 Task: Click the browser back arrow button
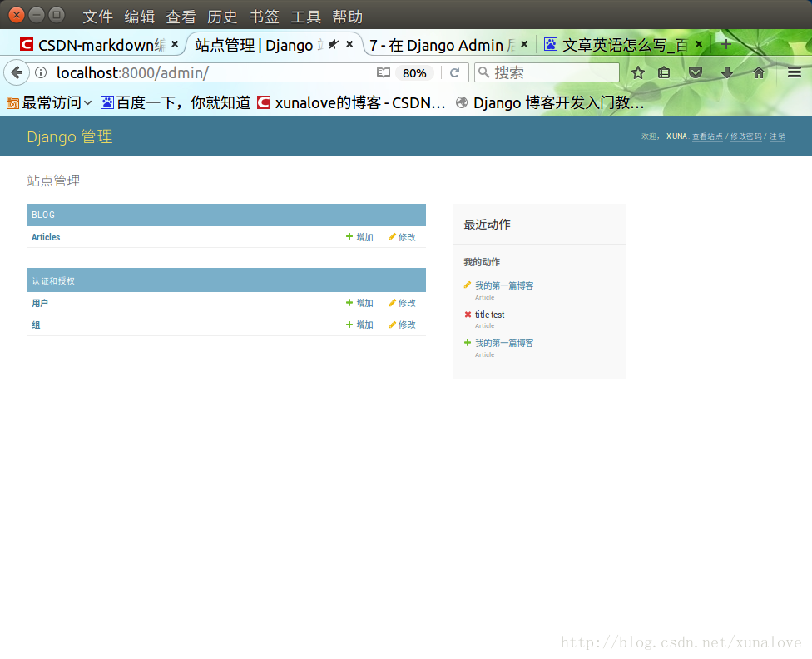(17, 72)
